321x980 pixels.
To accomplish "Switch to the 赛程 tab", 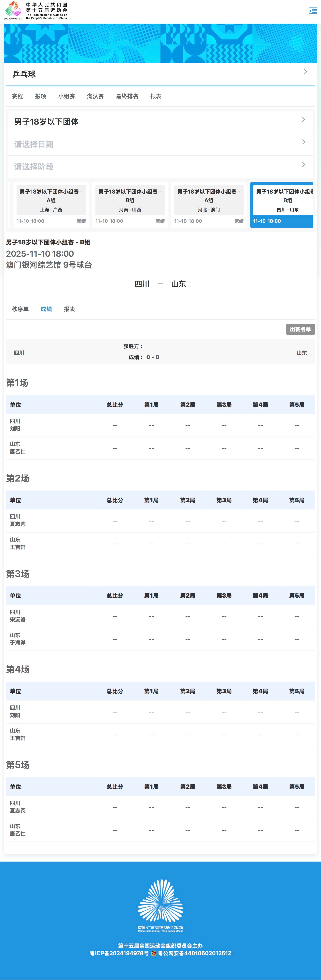I will (18, 96).
